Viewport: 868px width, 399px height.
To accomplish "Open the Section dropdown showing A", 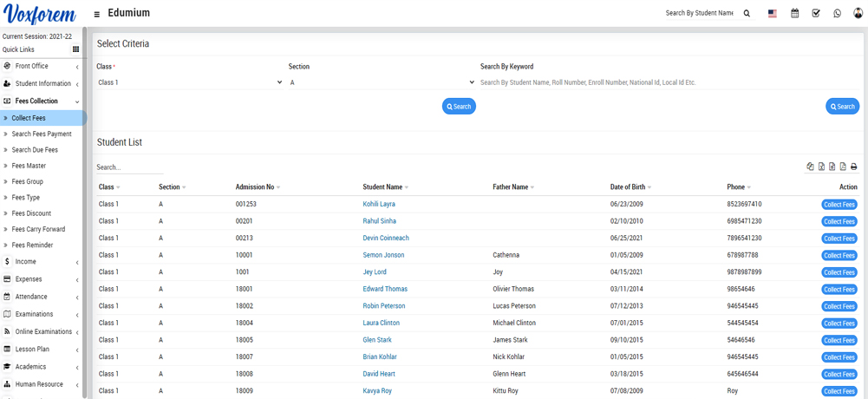I will pyautogui.click(x=382, y=82).
